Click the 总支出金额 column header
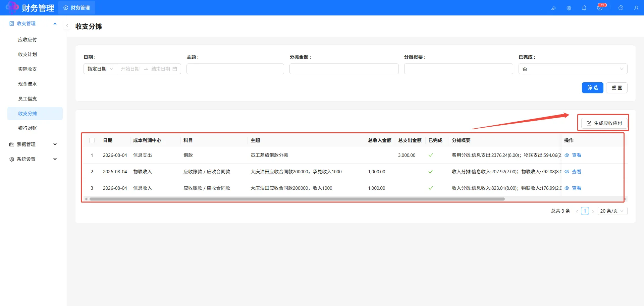The image size is (644, 306). click(x=410, y=140)
